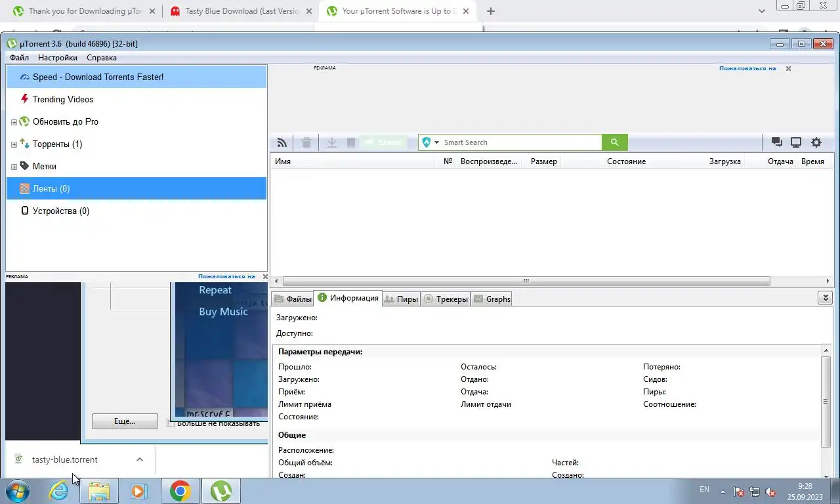Open the RSS feed toolbar icon
The width and height of the screenshot is (840, 504).
coord(282,142)
